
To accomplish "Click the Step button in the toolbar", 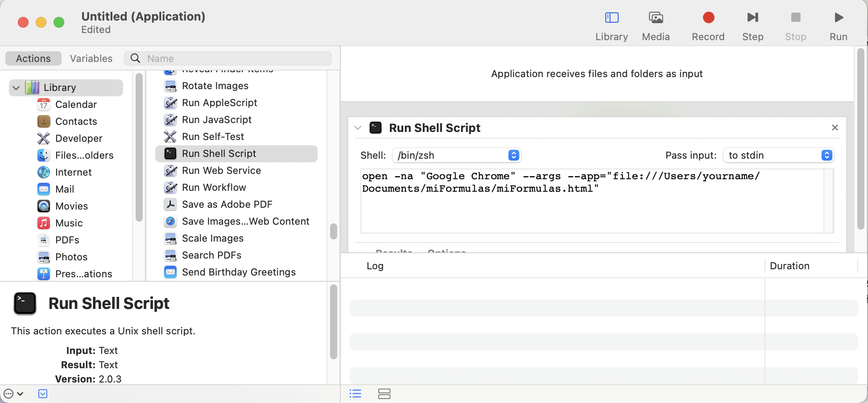I will [752, 26].
